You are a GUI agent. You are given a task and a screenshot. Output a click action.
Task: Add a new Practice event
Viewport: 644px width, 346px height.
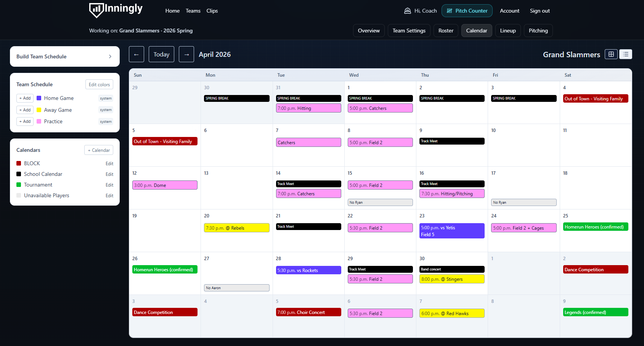pyautogui.click(x=24, y=121)
